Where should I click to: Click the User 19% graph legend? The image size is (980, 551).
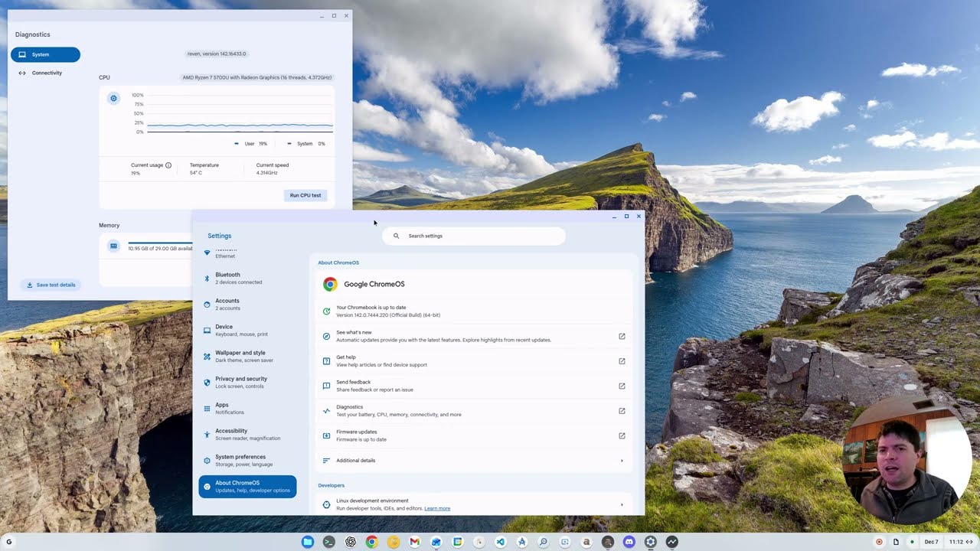[x=251, y=144]
